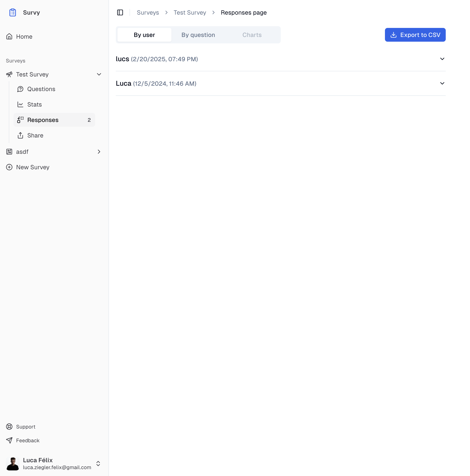470x476 pixels.
Task: Open the Charts tab
Action: pyautogui.click(x=252, y=35)
